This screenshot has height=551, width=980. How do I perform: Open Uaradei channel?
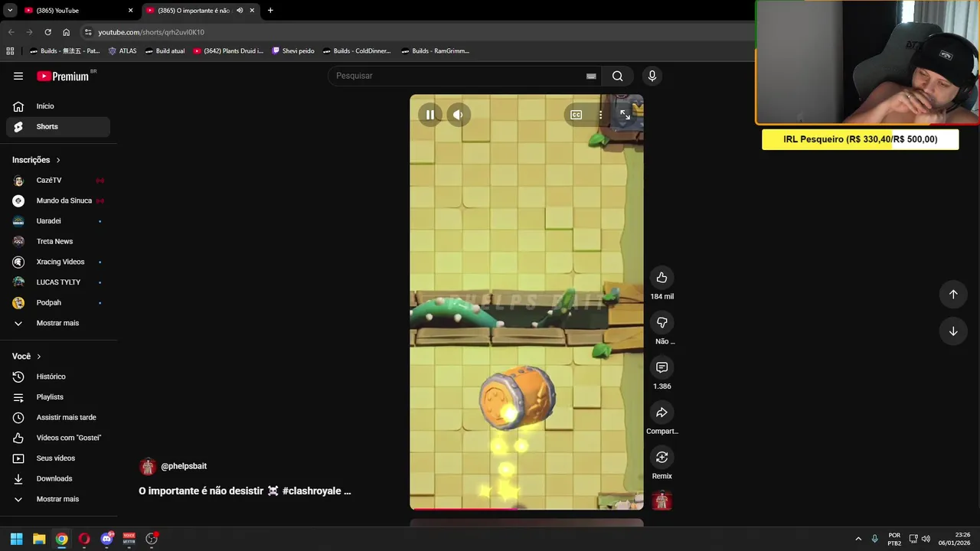[x=58, y=221]
